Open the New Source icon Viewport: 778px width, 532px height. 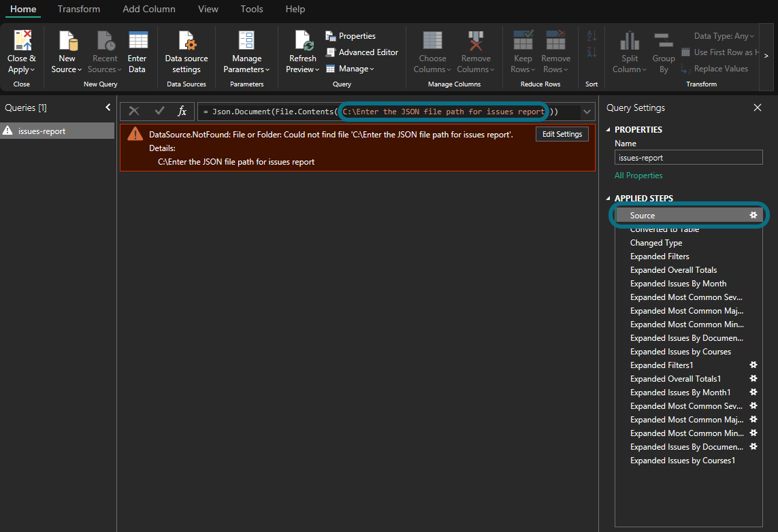point(68,40)
